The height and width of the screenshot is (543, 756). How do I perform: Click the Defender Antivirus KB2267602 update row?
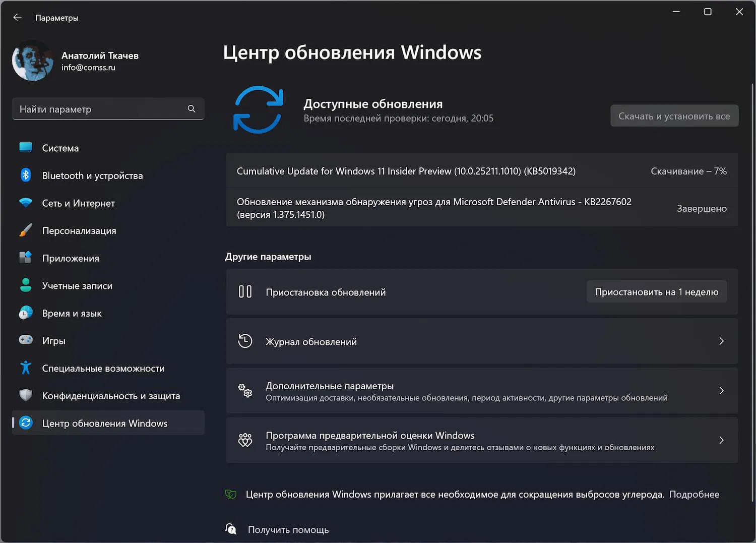pyautogui.click(x=482, y=208)
